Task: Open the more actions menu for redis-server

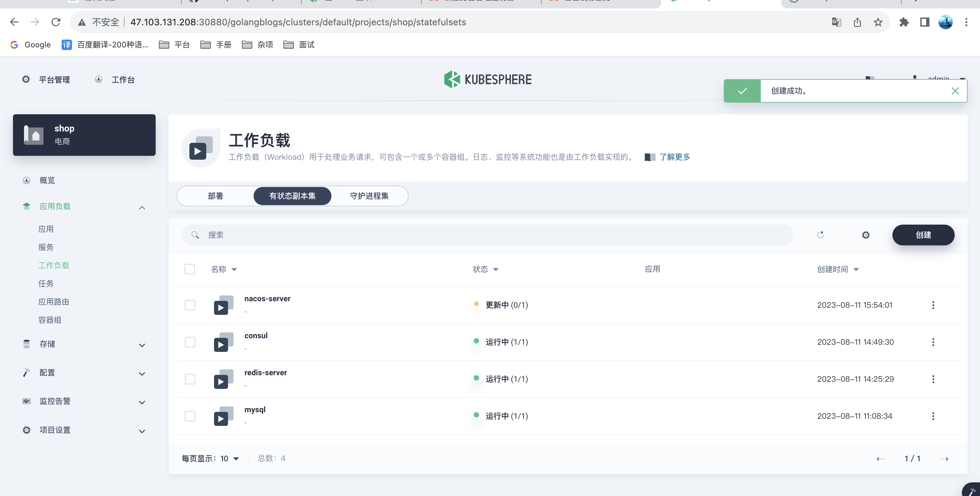Action: 933,379
